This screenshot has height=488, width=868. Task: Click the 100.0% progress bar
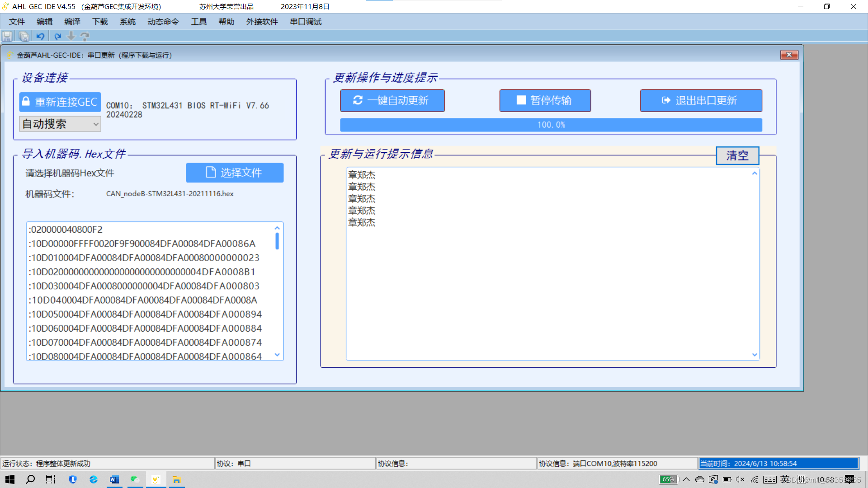tap(551, 125)
